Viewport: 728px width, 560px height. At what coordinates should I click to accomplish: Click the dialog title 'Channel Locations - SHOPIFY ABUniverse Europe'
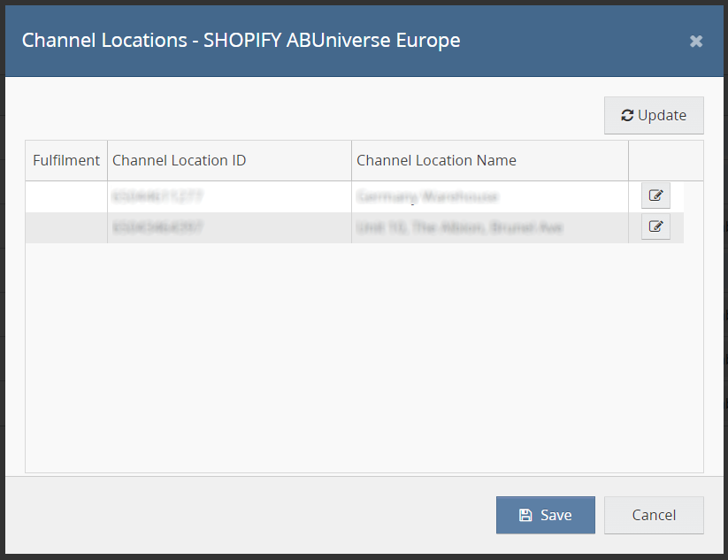coord(241,41)
